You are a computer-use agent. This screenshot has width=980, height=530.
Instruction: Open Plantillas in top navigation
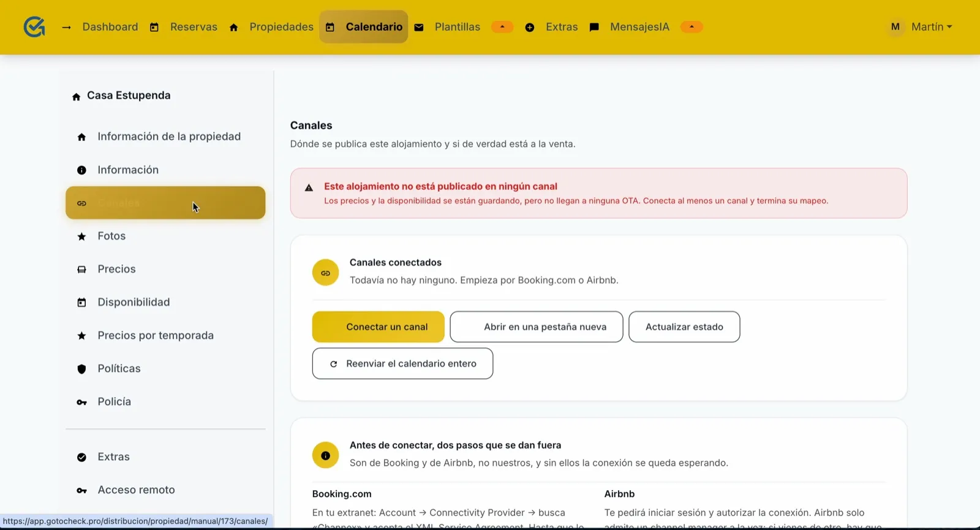coord(458,27)
